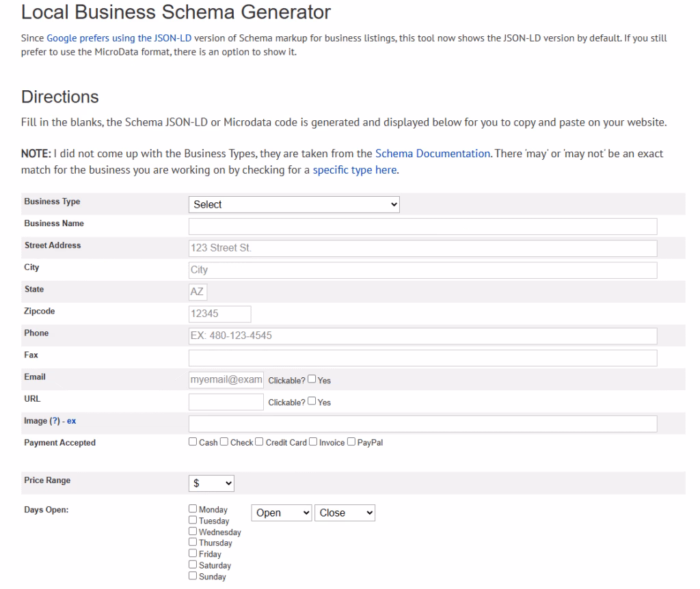This screenshot has width=700, height=589.
Task: Click the Zipcode input field
Action: [219, 314]
